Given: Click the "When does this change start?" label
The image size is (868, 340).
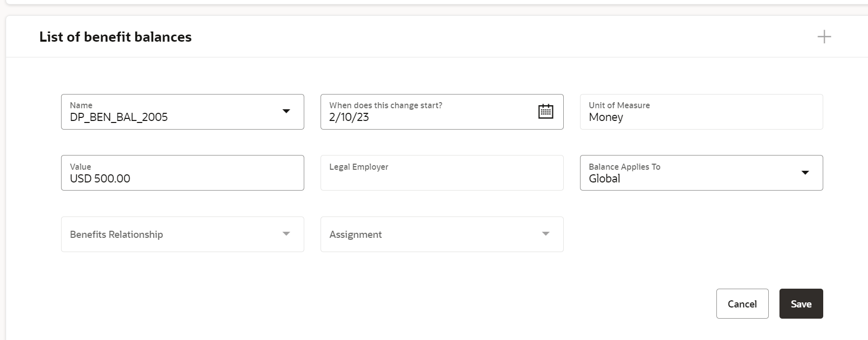Looking at the screenshot, I should [x=386, y=105].
